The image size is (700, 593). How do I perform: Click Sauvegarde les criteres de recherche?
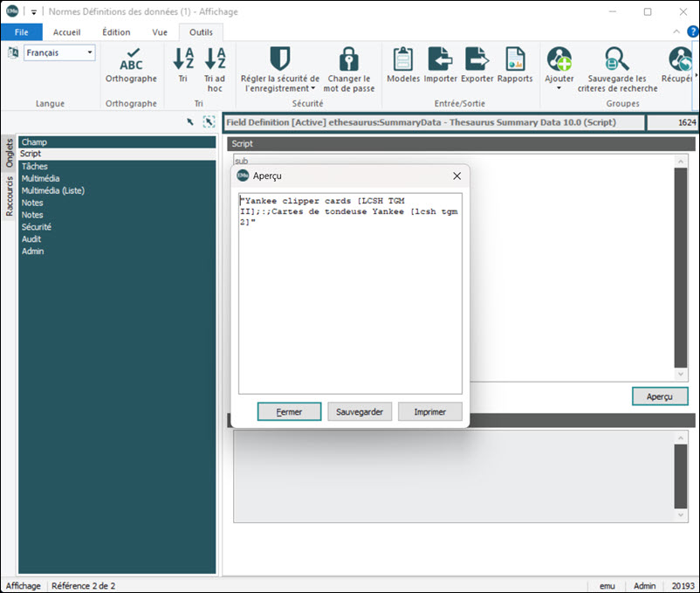(x=617, y=69)
